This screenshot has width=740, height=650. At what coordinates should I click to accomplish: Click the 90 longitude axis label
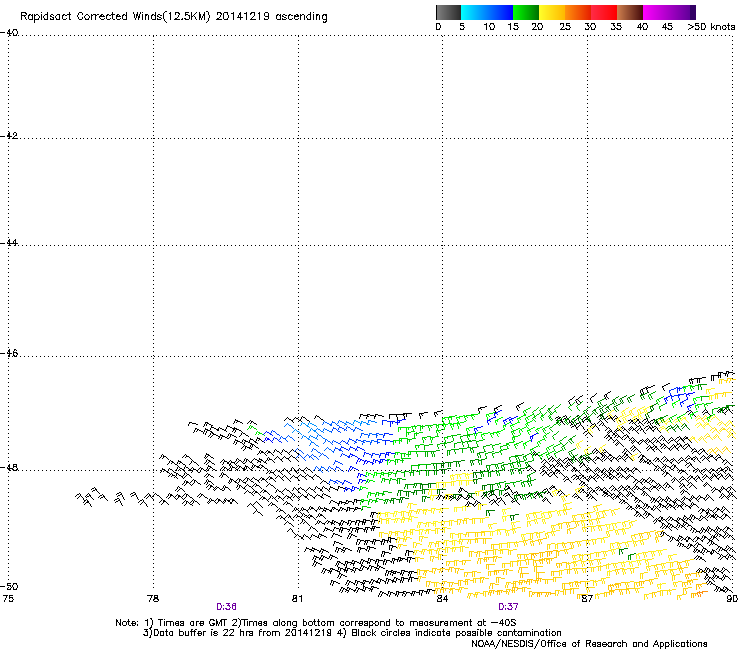pyautogui.click(x=732, y=599)
